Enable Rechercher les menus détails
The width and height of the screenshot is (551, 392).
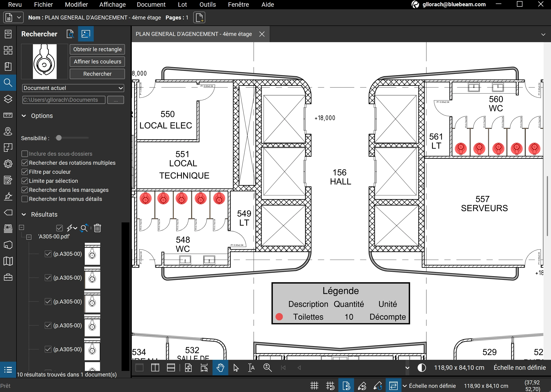[x=25, y=199]
